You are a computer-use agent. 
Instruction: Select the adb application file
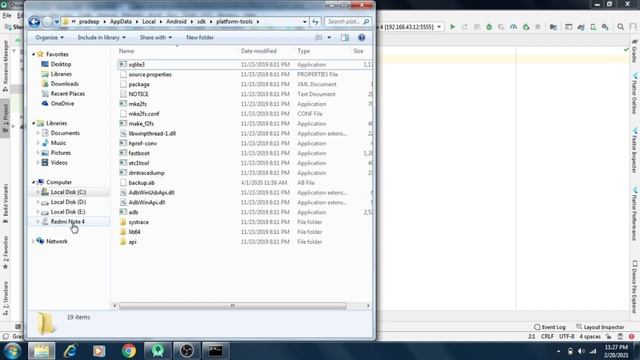click(133, 212)
